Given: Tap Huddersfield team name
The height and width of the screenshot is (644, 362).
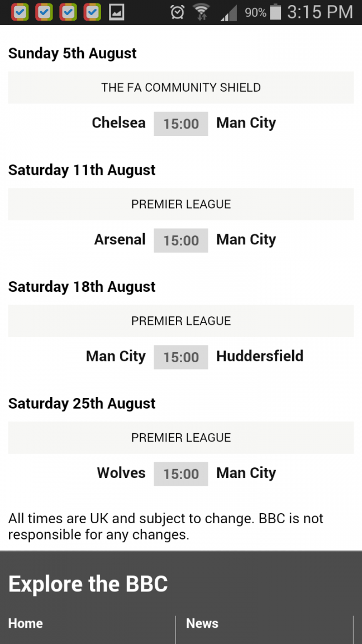Looking at the screenshot, I should 260,356.
